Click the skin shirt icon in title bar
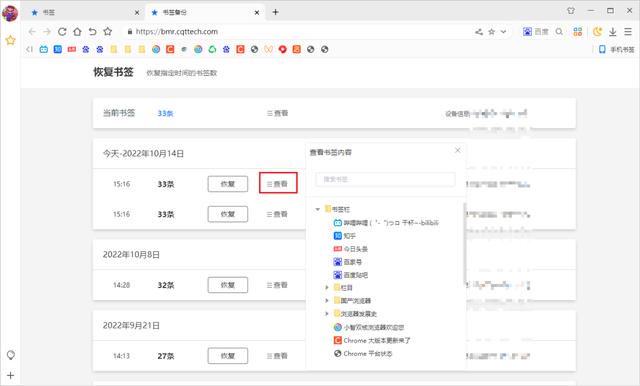The width and height of the screenshot is (640, 386). [x=571, y=11]
